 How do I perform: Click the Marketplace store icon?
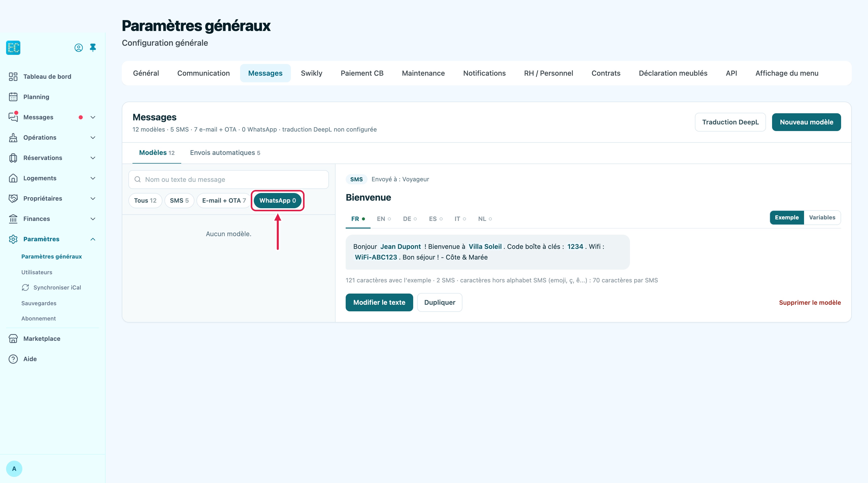[x=13, y=339]
